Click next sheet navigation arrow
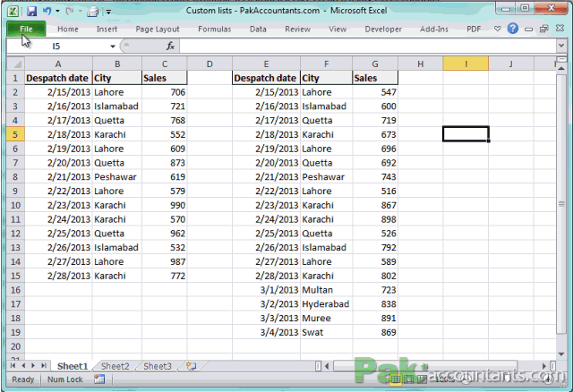Viewport: 573px width, 392px height. (x=33, y=365)
